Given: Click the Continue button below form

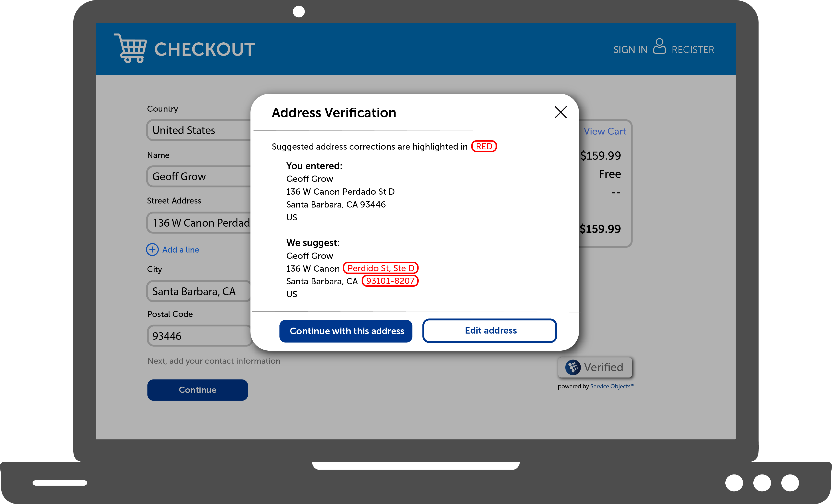Looking at the screenshot, I should [x=197, y=390].
